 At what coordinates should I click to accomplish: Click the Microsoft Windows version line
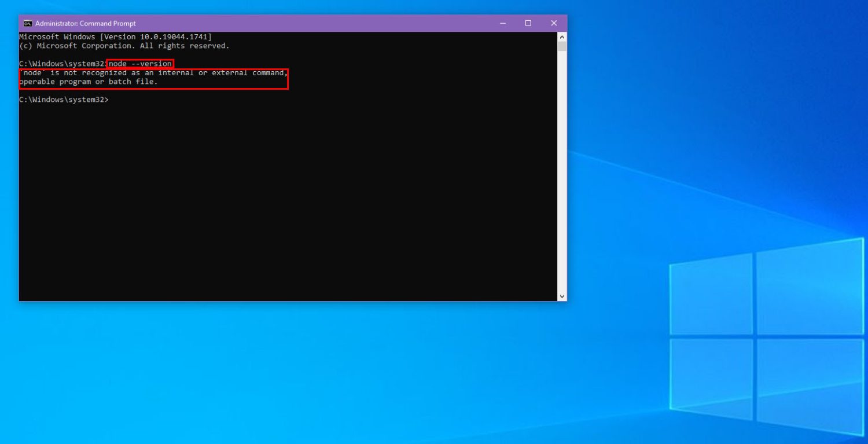coord(116,36)
